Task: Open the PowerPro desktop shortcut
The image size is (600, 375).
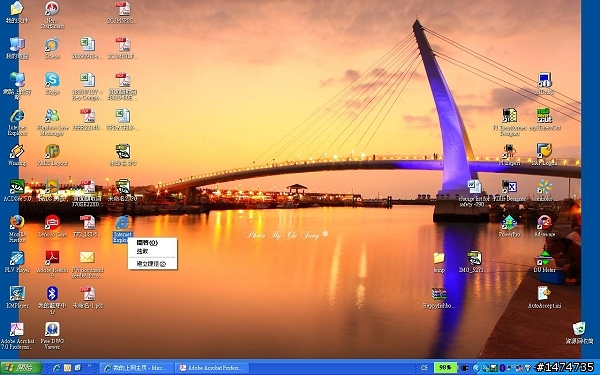Action: point(509,226)
